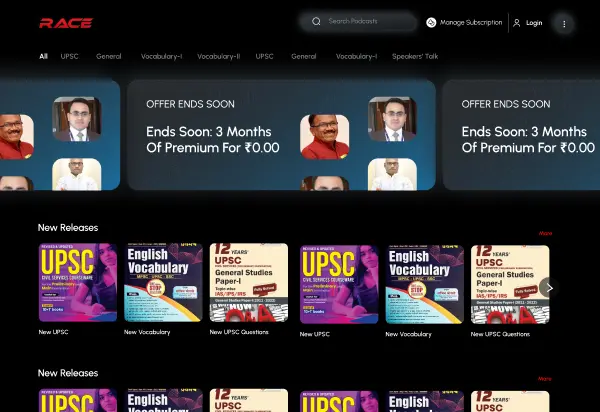Screen dimensions: 600x412
Task: Select the second General category tab
Action: click(303, 56)
